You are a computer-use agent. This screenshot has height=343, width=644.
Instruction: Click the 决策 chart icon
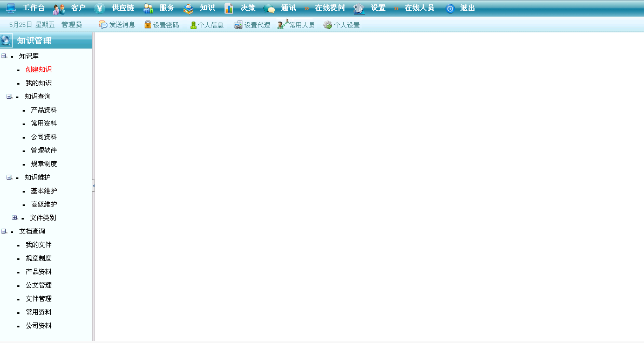click(x=229, y=8)
